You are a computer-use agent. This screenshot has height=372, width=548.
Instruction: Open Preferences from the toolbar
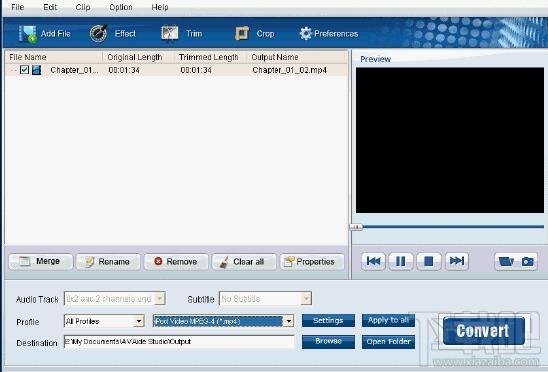[x=329, y=34]
